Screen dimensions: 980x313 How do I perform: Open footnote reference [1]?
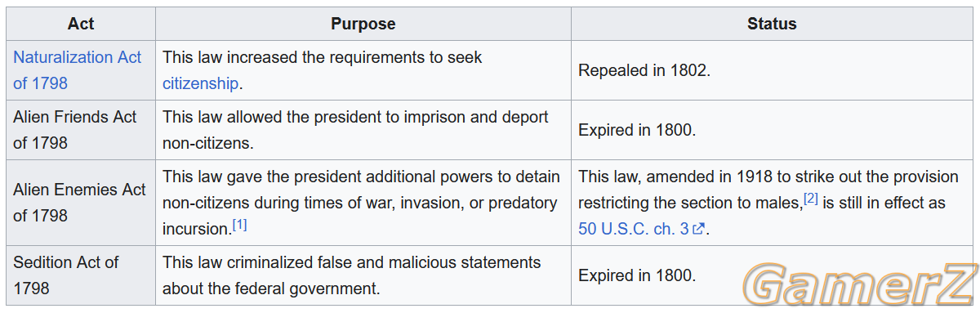pos(239,225)
